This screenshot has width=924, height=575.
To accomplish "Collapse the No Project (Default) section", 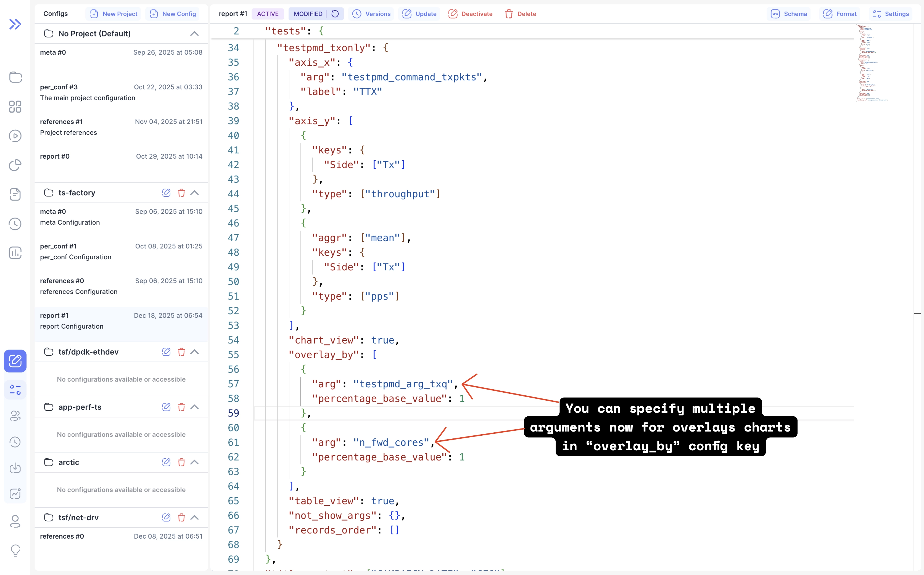I will click(194, 33).
